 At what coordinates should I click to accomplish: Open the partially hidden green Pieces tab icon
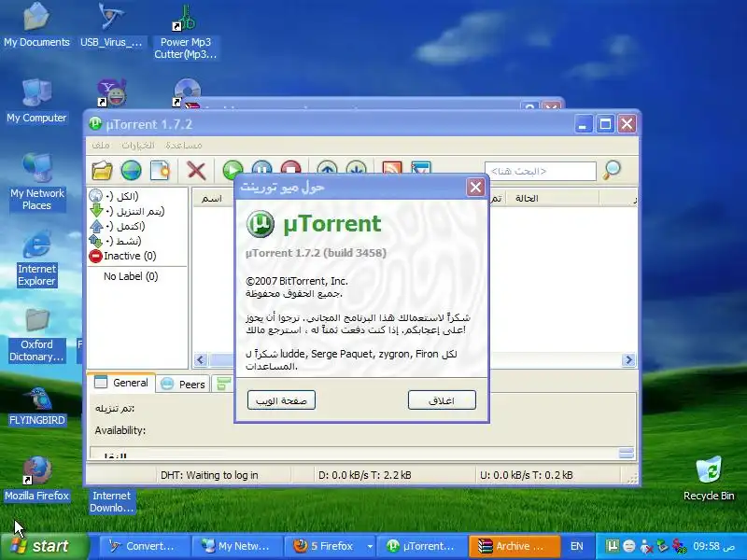pos(223,384)
